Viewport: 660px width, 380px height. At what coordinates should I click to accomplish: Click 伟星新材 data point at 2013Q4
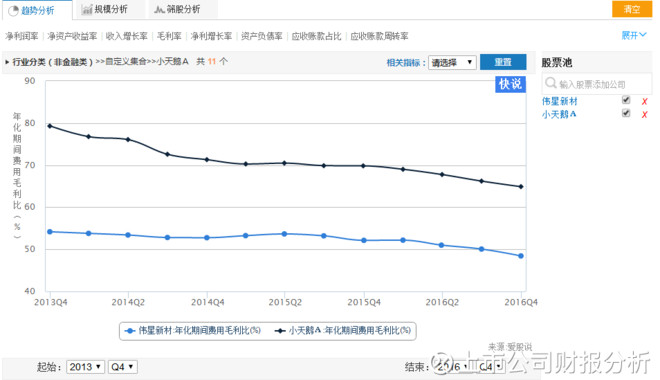coord(50,232)
